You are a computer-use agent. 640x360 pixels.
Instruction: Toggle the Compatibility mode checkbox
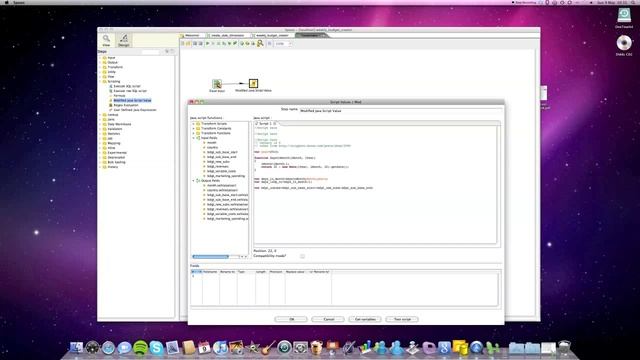[x=302, y=256]
